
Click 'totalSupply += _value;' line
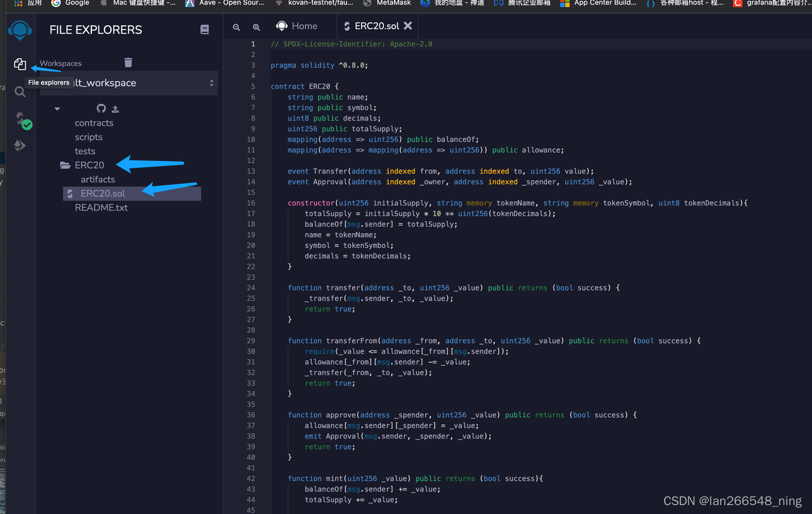click(x=351, y=499)
